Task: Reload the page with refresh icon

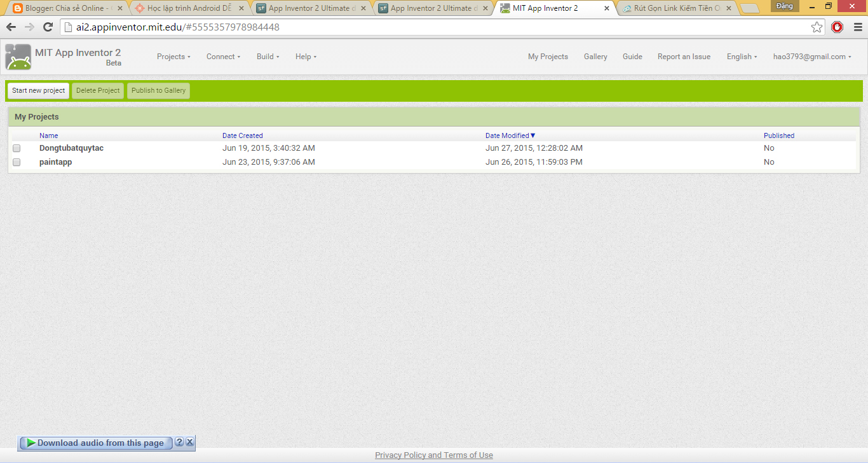Action: tap(48, 27)
